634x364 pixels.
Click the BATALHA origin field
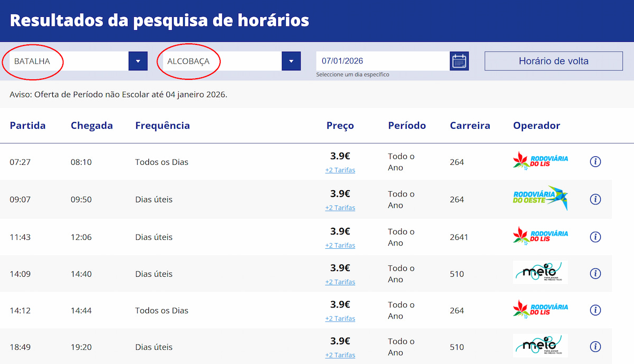(x=69, y=61)
